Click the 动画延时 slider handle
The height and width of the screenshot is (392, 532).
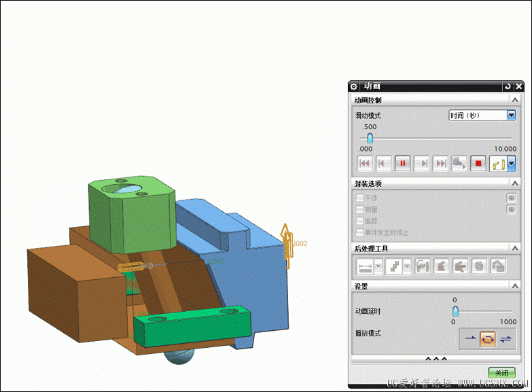point(455,311)
